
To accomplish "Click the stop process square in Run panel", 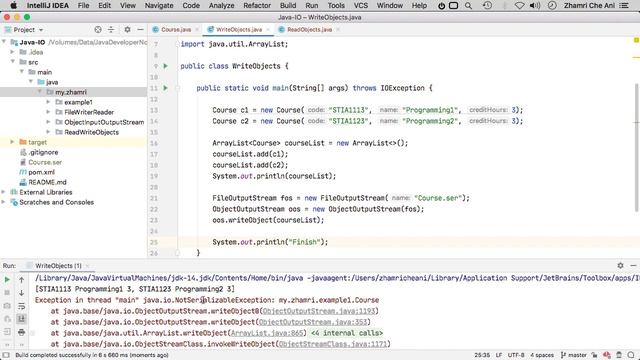I will pyautogui.click(x=7, y=293).
